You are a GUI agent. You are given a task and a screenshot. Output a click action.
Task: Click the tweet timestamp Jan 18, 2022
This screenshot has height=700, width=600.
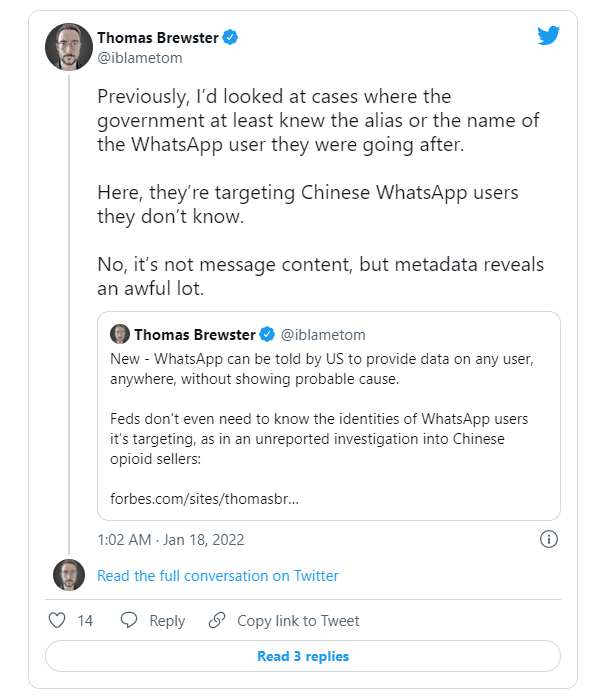coord(171,539)
